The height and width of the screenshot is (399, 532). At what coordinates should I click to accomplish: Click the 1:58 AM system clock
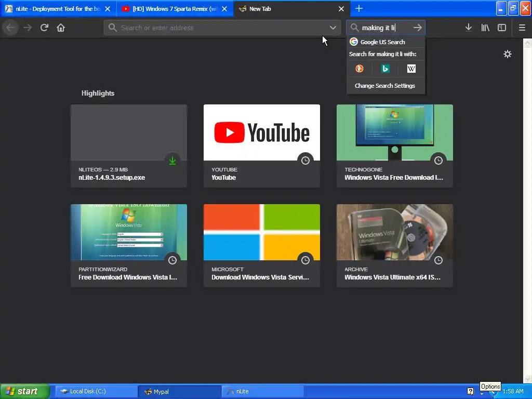point(513,391)
